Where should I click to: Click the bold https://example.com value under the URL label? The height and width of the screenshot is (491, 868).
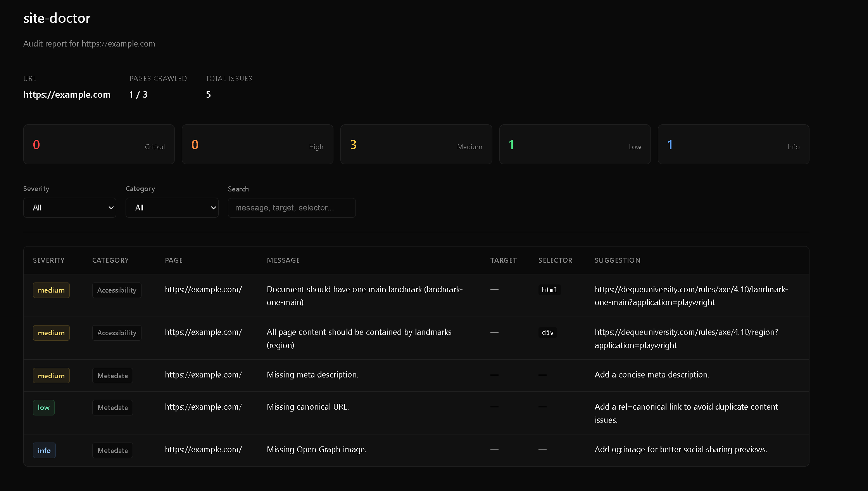(67, 95)
